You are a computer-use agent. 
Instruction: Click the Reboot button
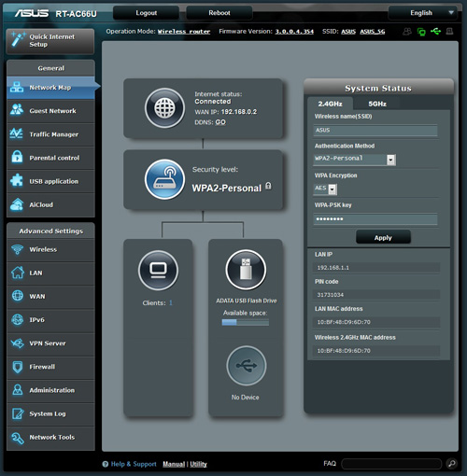click(x=219, y=13)
